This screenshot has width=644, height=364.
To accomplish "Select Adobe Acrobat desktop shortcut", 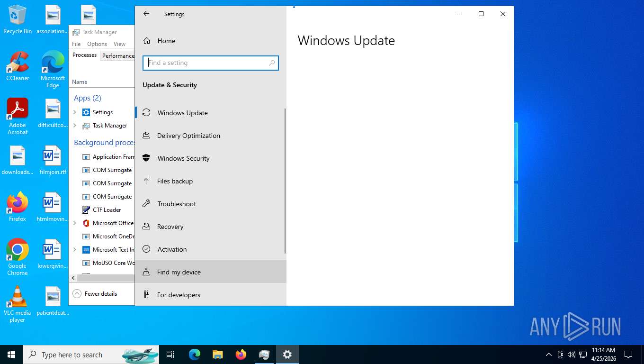I will click(x=18, y=117).
